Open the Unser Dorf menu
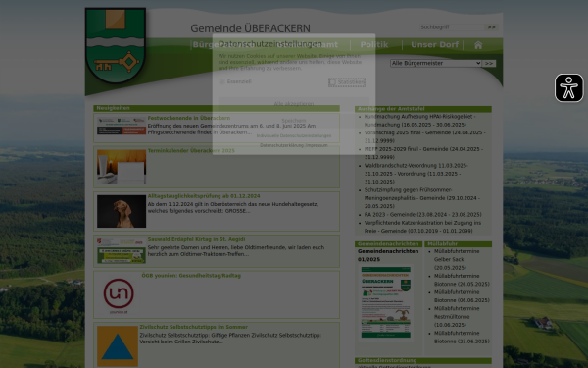The height and width of the screenshot is (368, 588). tap(434, 45)
